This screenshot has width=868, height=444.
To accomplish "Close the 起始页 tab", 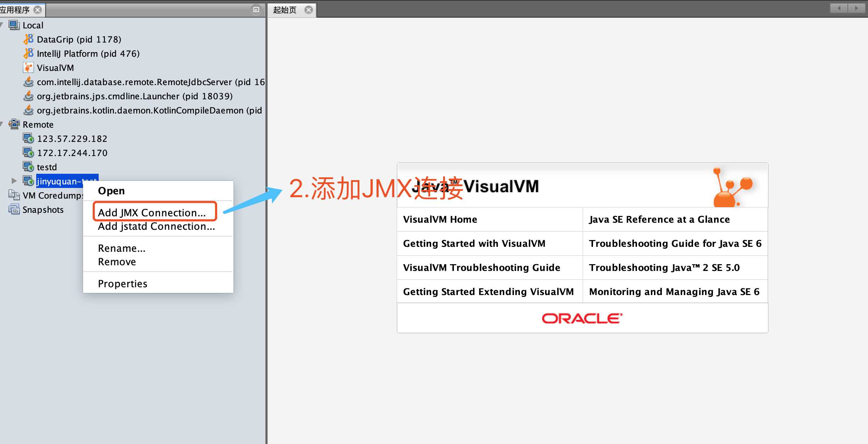I will click(309, 10).
